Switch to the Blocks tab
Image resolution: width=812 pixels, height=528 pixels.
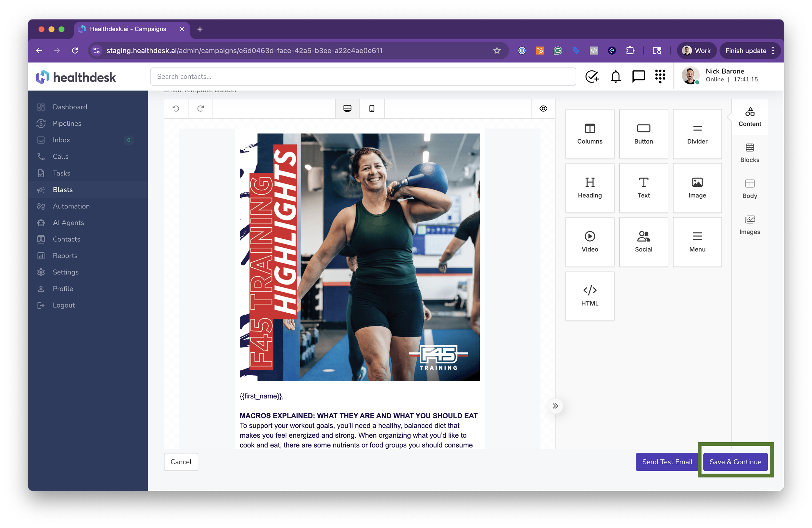(749, 153)
